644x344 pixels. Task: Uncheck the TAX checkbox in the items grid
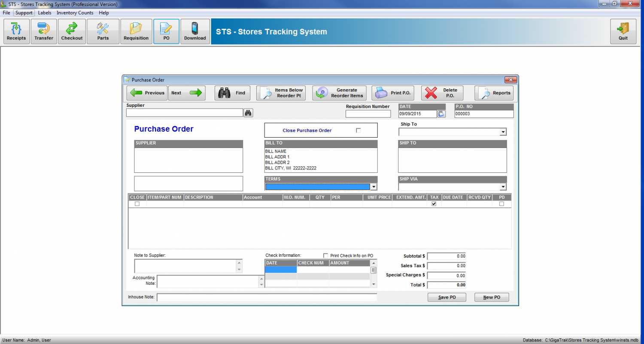click(434, 204)
